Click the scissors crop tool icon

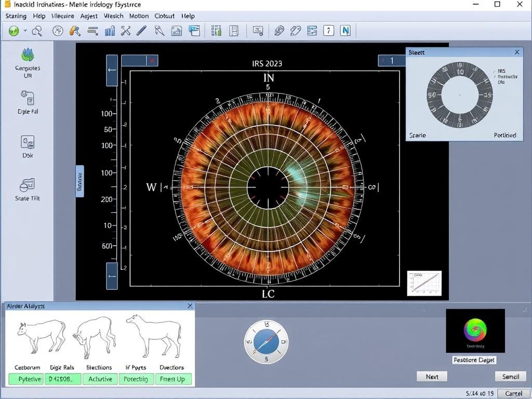126,31
